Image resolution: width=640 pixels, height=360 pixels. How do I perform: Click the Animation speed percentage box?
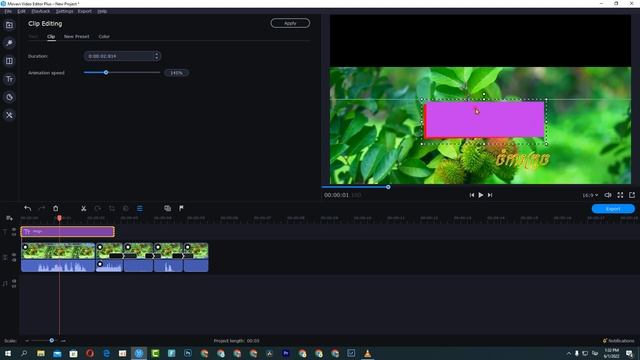click(x=176, y=73)
